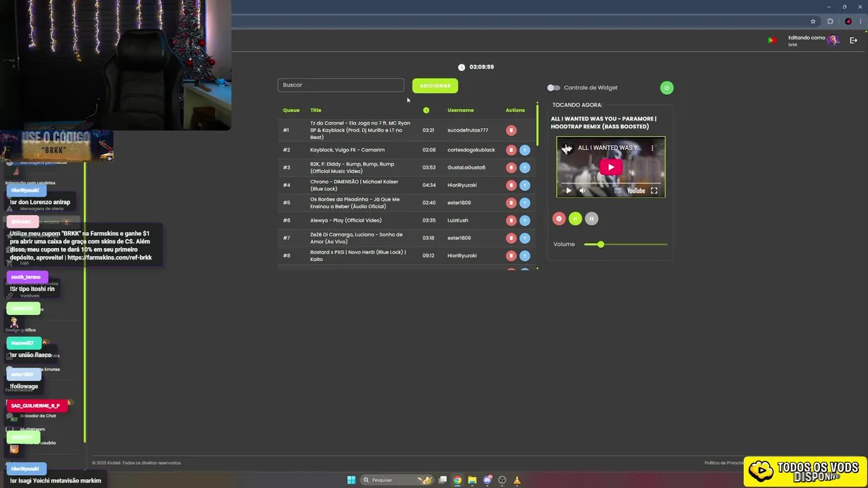
Task: Click the clock icon in queue header
Action: [426, 110]
